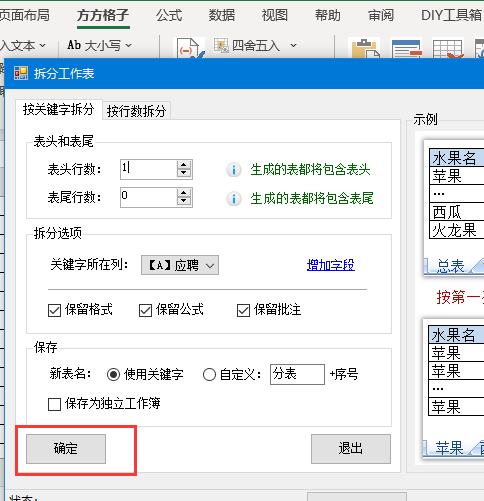Click info icon beside 生成的表都将包含表头

[x=234, y=170]
